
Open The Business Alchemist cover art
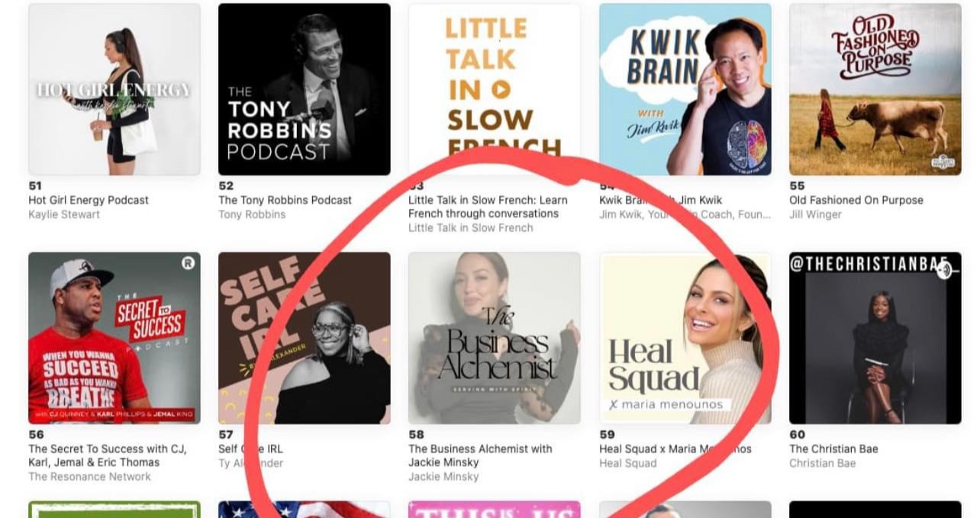tap(495, 338)
